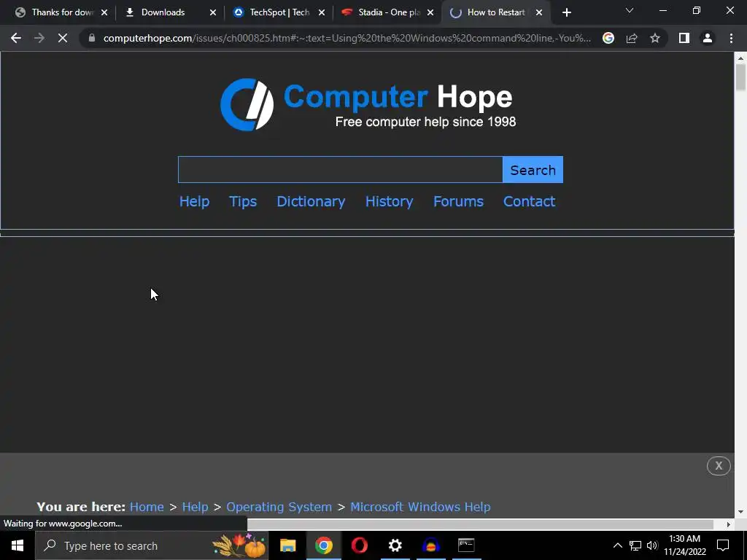747x560 pixels.
Task: Go back to previous page in Chrome
Action: pyautogui.click(x=16, y=38)
